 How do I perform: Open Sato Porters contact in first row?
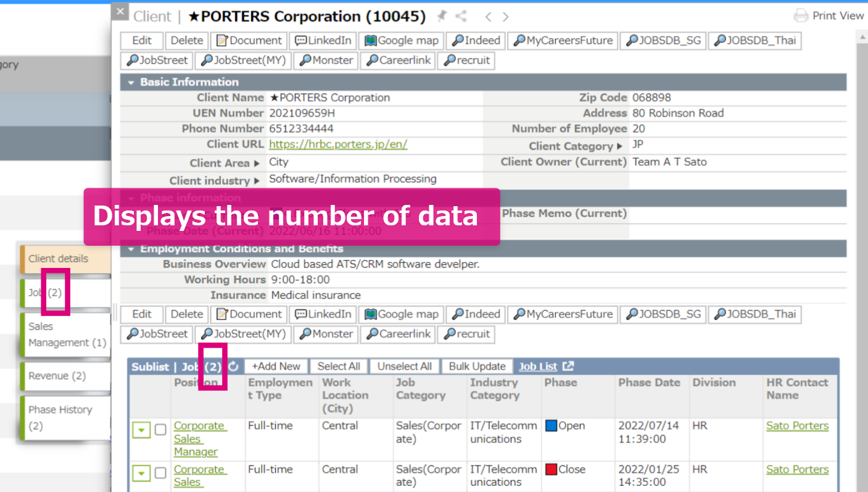[797, 426]
